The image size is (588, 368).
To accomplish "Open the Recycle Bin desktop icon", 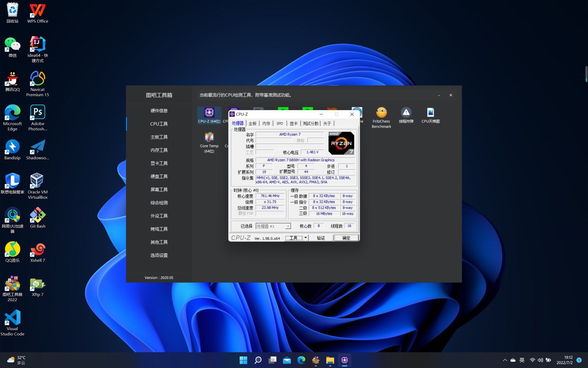I will 12,13.
